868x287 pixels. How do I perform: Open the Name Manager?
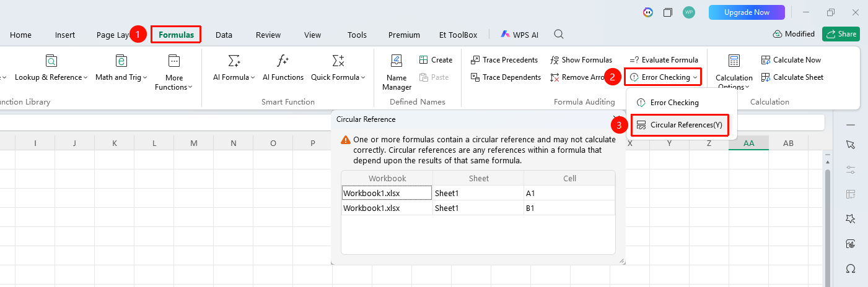click(397, 72)
